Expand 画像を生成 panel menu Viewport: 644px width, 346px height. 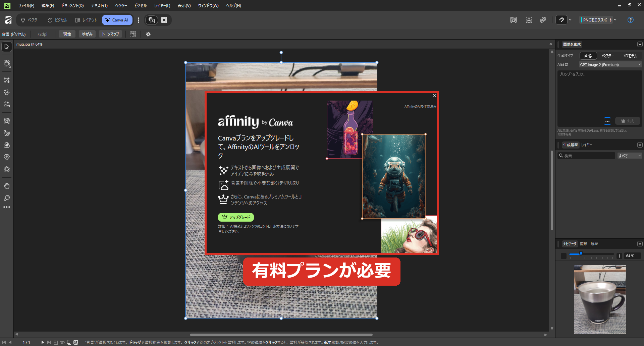[640, 44]
